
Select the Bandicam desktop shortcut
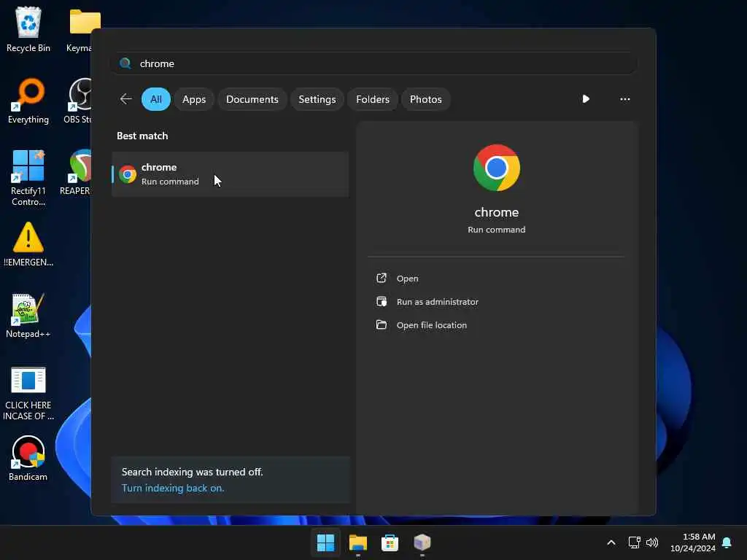coord(28,459)
